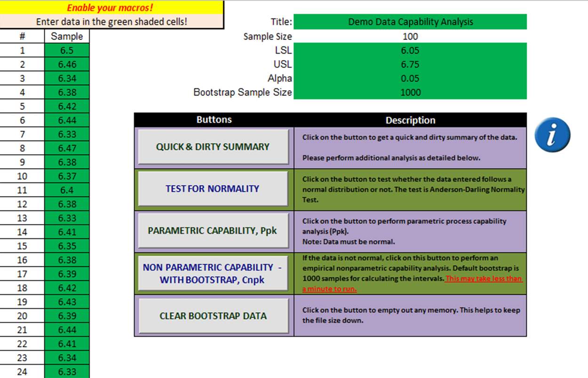Select sample cell 6.38 in row 12
The image size is (588, 378).
pos(67,204)
